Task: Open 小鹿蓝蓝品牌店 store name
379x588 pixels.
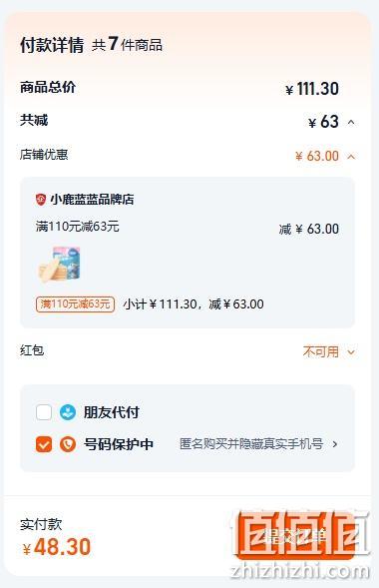Action: tap(92, 200)
